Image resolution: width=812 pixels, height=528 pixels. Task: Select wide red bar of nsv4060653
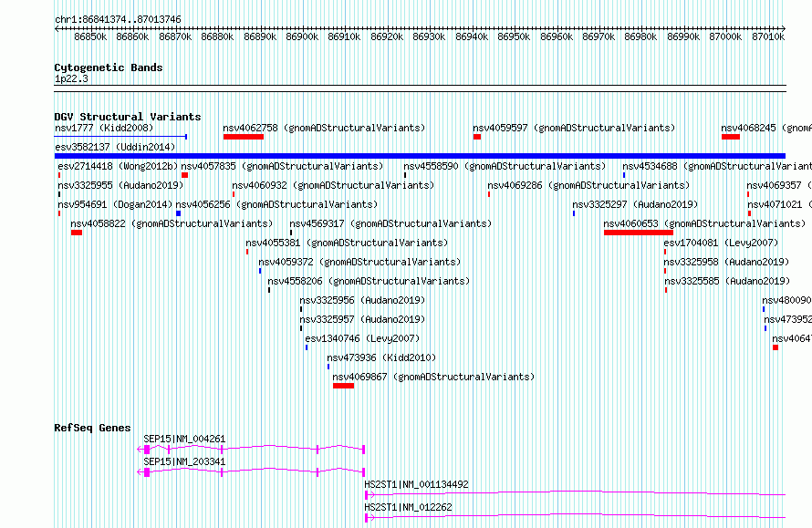639,233
